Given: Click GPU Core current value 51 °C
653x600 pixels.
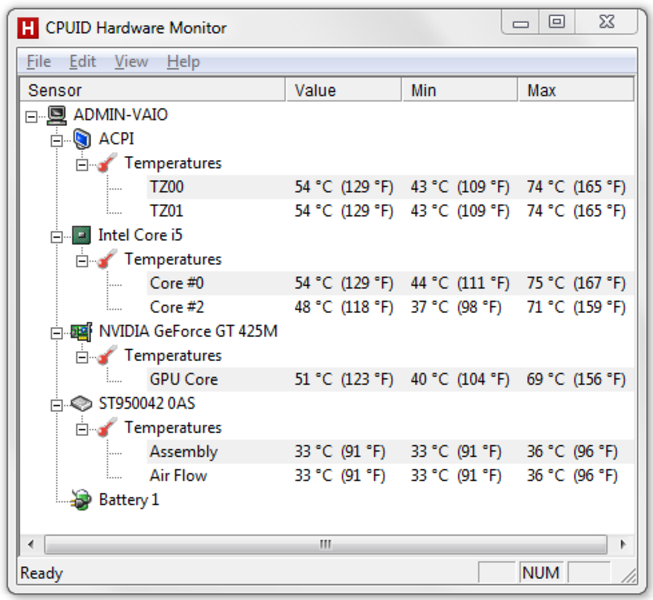Looking at the screenshot, I should [x=344, y=379].
